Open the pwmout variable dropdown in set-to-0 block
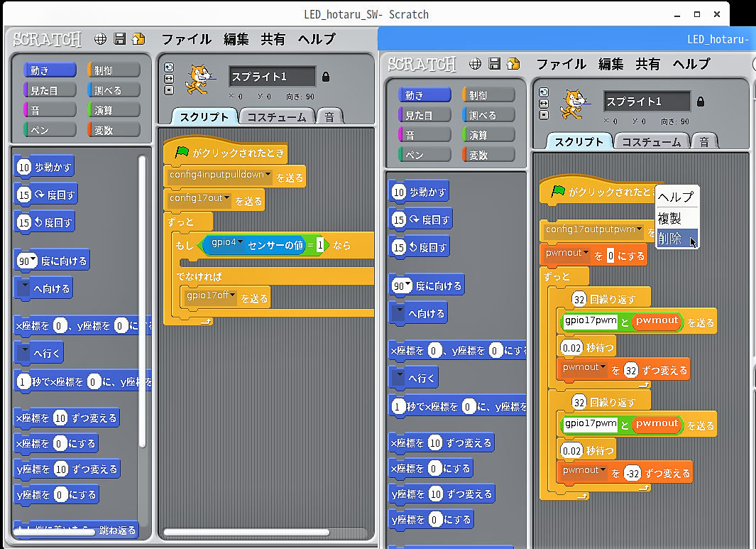Viewport: 756px width, 549px height. [x=586, y=253]
